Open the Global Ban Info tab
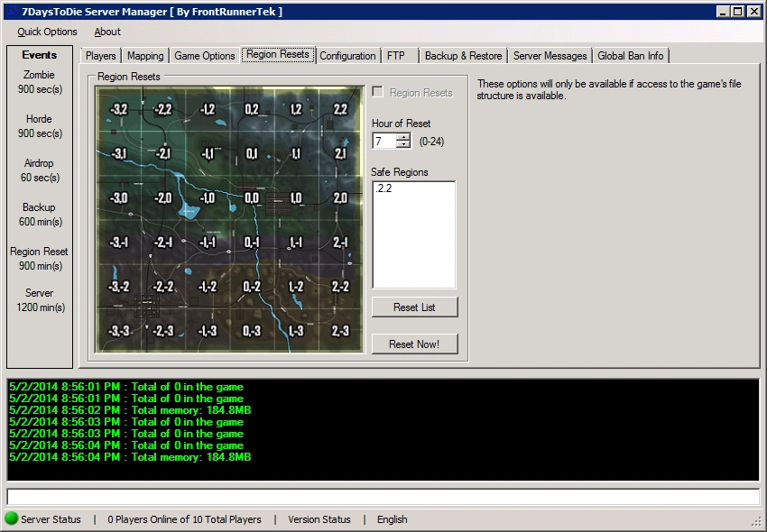Viewport: 767px width, 532px height. 631,56
